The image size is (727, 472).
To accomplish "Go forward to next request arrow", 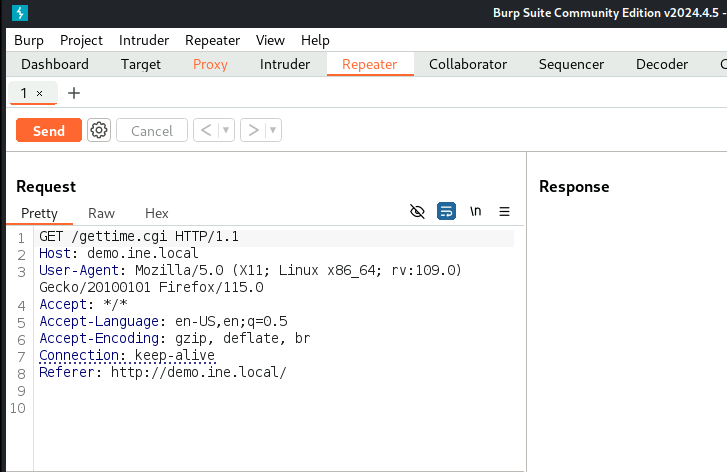I will pos(253,130).
